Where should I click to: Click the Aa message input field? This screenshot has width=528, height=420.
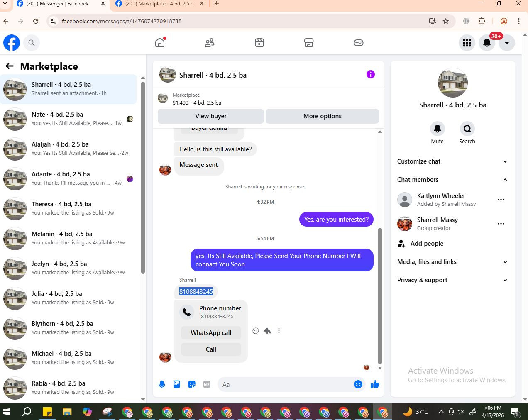point(285,384)
